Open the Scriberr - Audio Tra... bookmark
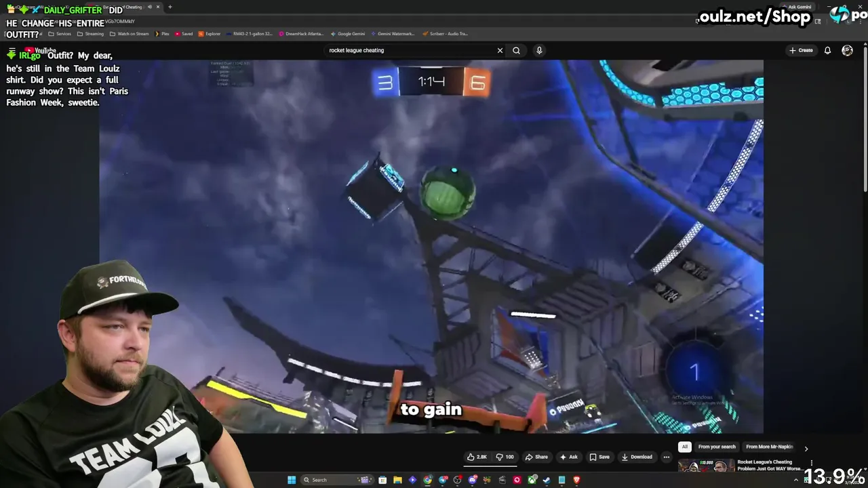868x488 pixels. (x=444, y=33)
